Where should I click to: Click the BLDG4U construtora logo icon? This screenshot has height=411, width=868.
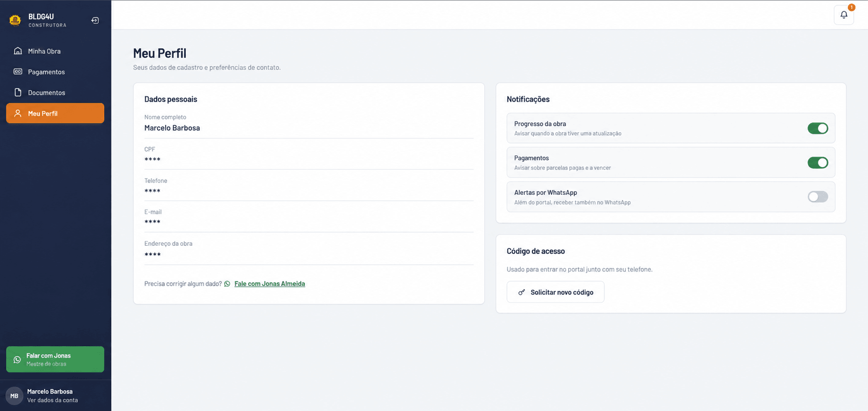tap(15, 20)
